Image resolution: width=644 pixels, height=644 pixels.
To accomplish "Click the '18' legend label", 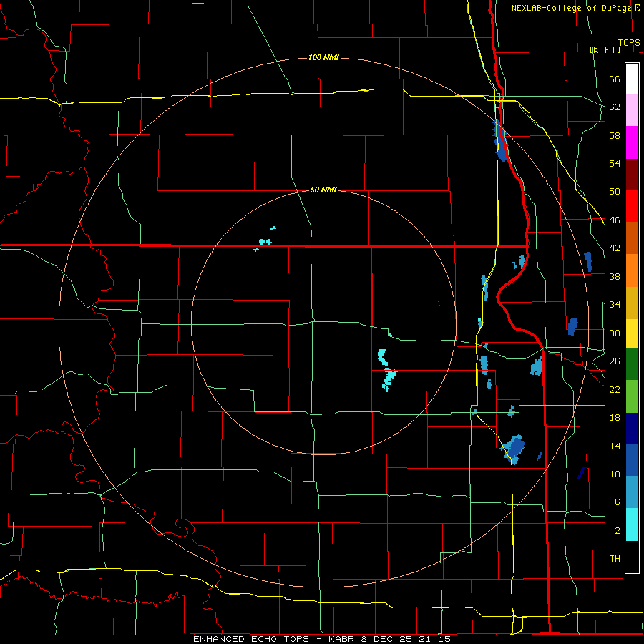I will pos(615,418).
